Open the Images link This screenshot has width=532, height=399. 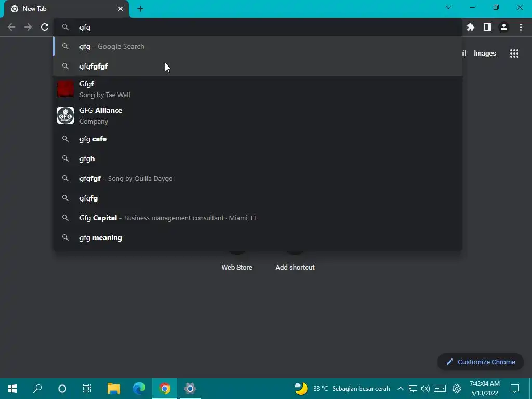(x=485, y=54)
